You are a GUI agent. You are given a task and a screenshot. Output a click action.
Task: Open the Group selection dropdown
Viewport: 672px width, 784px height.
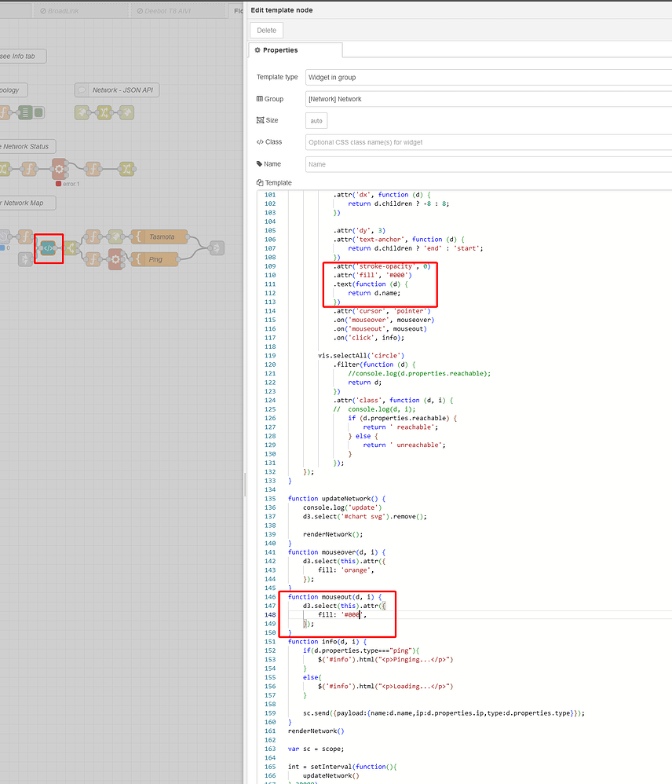(488, 99)
